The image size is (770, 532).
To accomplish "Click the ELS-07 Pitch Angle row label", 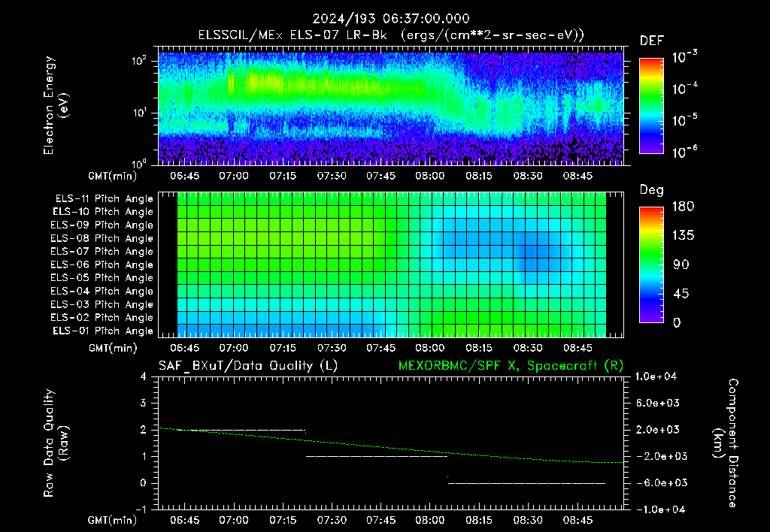I will [x=102, y=251].
